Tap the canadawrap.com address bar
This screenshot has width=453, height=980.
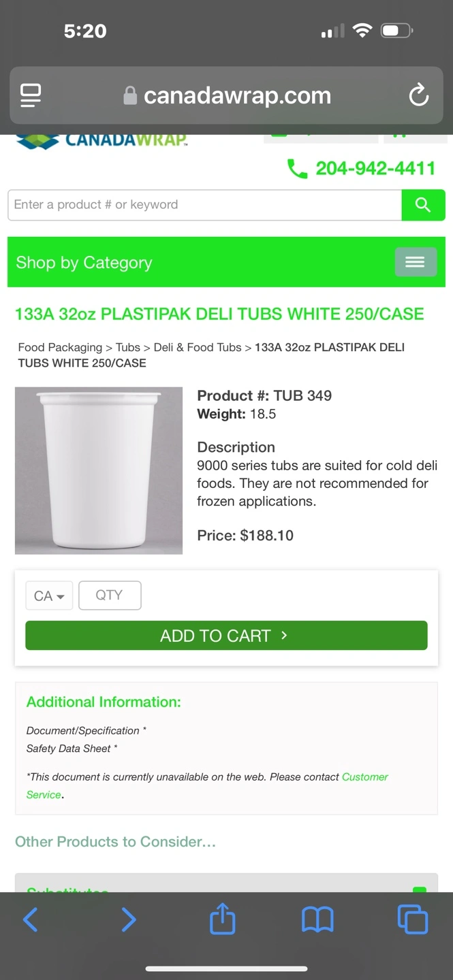pyautogui.click(x=236, y=95)
